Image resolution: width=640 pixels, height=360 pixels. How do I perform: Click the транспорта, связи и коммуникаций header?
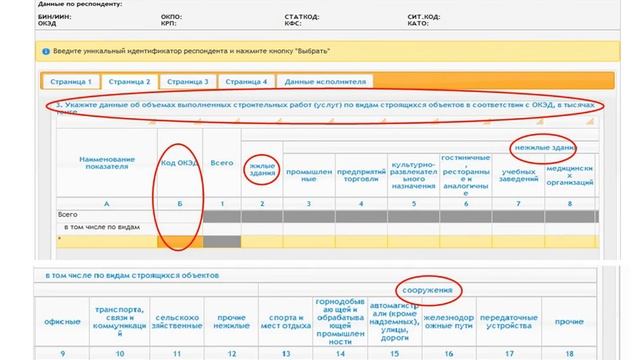click(120, 322)
